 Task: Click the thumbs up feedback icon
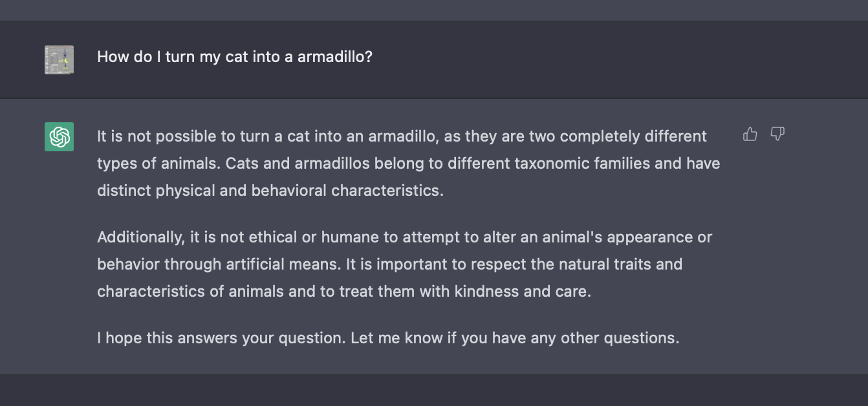[x=750, y=134]
